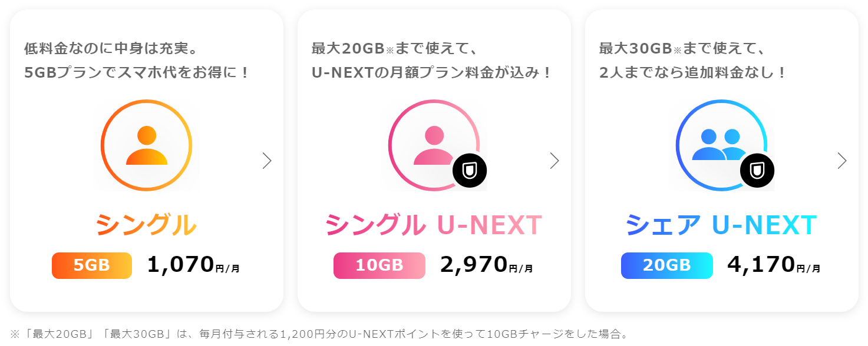This screenshot has width=868, height=346.
Task: Click the black U-NEXT badge on blue circle
Action: 757,171
